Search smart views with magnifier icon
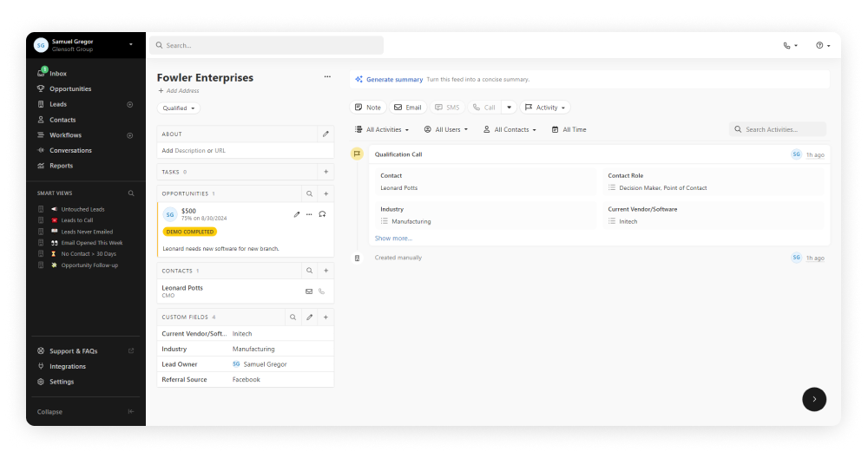The height and width of the screenshot is (458, 868). tap(132, 193)
